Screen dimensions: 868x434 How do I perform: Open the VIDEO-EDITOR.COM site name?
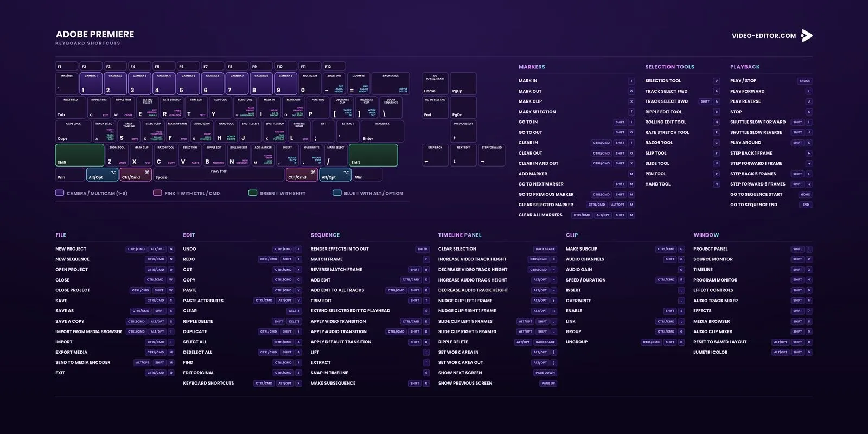764,36
